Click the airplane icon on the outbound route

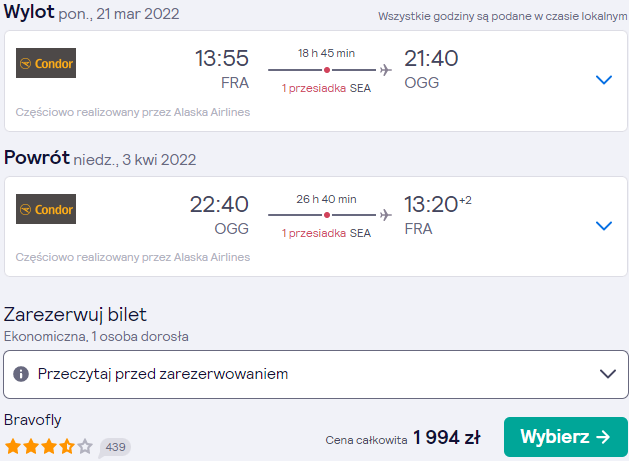[x=386, y=70]
